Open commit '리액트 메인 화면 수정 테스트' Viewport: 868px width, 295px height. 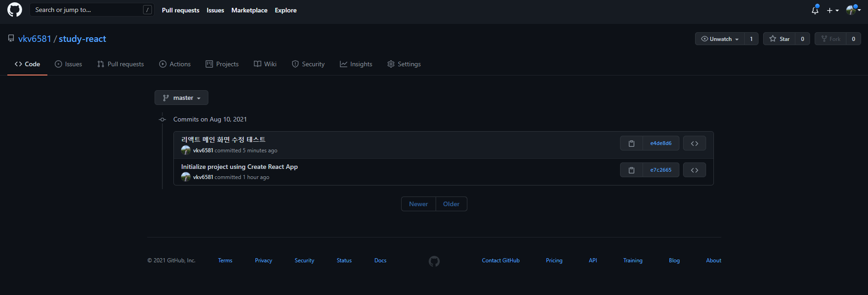(223, 139)
